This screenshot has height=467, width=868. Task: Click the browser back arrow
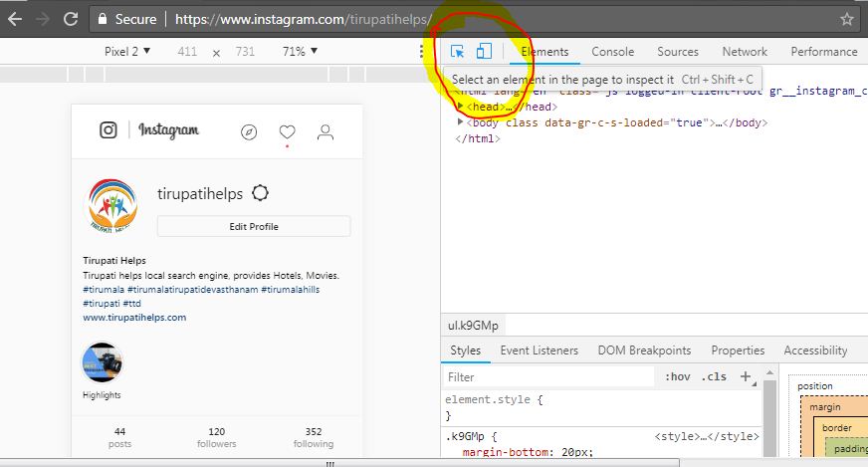pos(15,19)
